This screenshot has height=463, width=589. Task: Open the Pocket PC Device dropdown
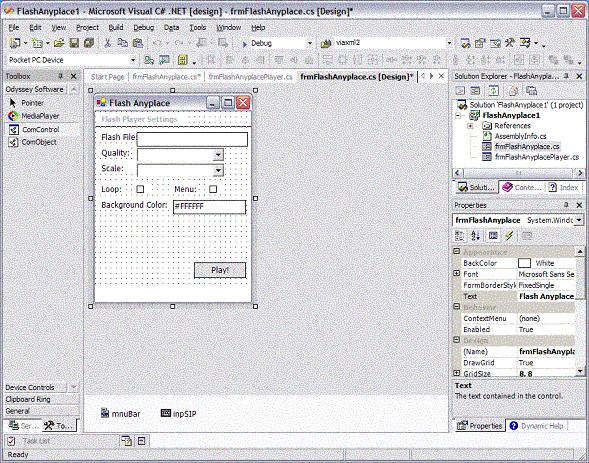(133, 60)
